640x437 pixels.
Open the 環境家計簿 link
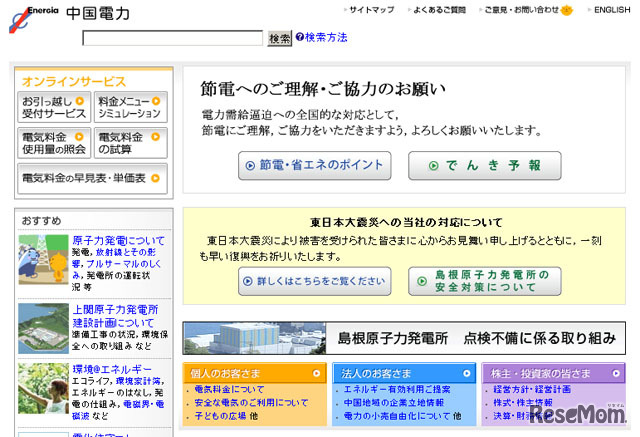pos(138,381)
